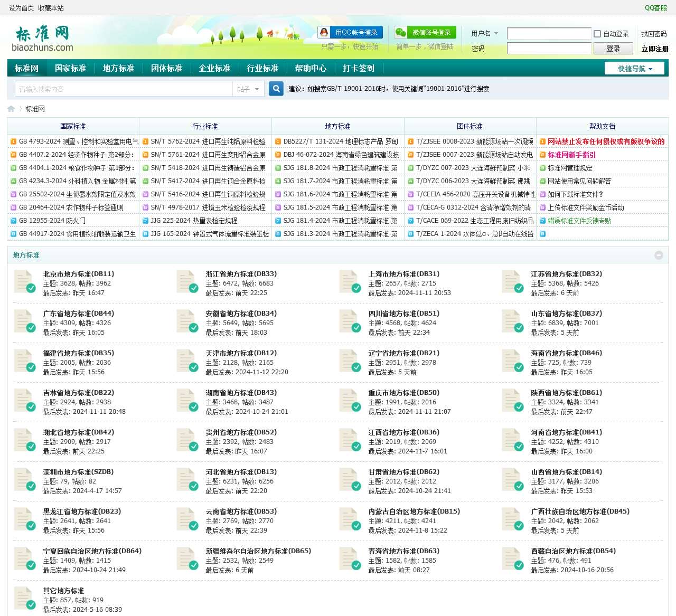
Task: Go to 打卡签到 in the navigation bar
Action: click(358, 68)
